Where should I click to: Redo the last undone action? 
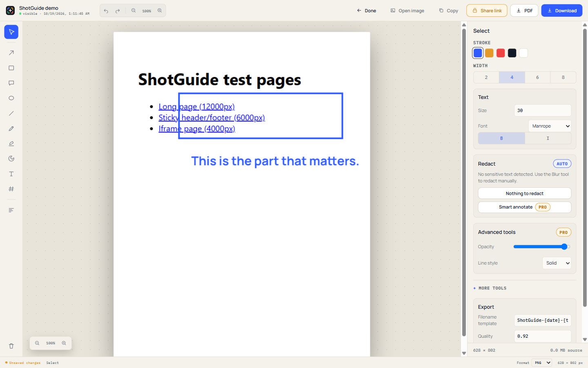(118, 11)
